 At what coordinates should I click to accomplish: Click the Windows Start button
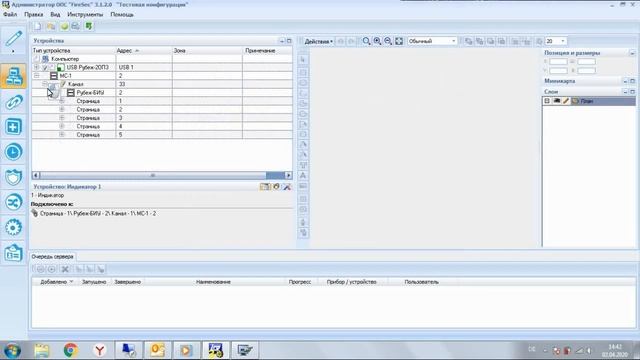click(12, 350)
